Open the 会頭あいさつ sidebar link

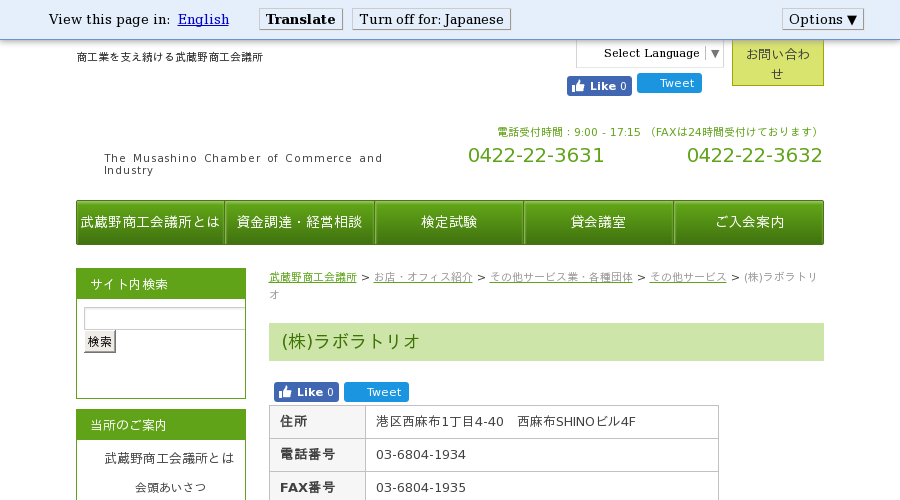click(170, 487)
